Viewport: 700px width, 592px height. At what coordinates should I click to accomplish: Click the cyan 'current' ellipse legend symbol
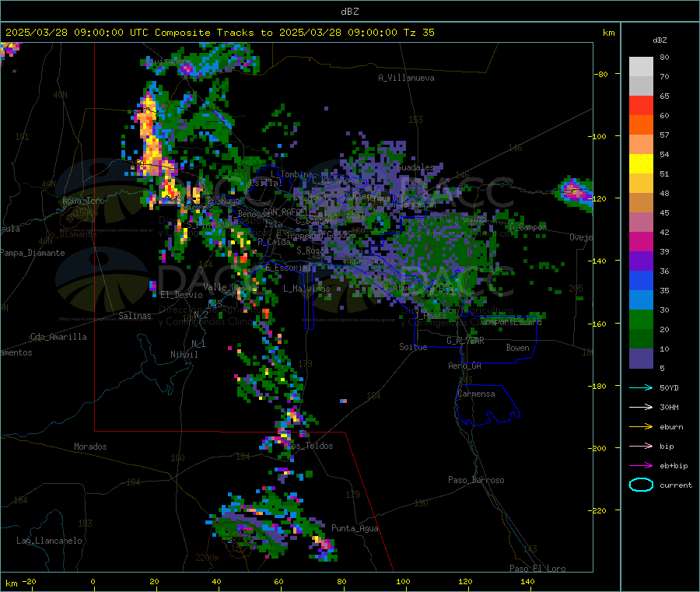[641, 485]
